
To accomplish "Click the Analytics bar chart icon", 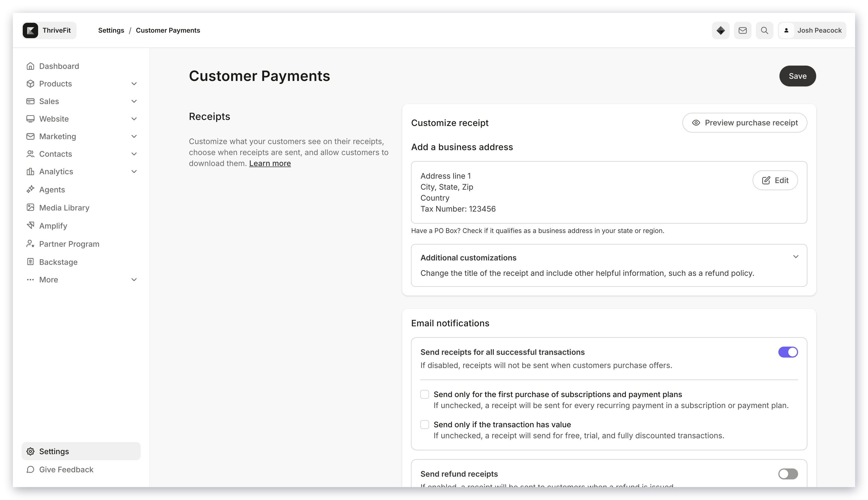I will coord(30,171).
